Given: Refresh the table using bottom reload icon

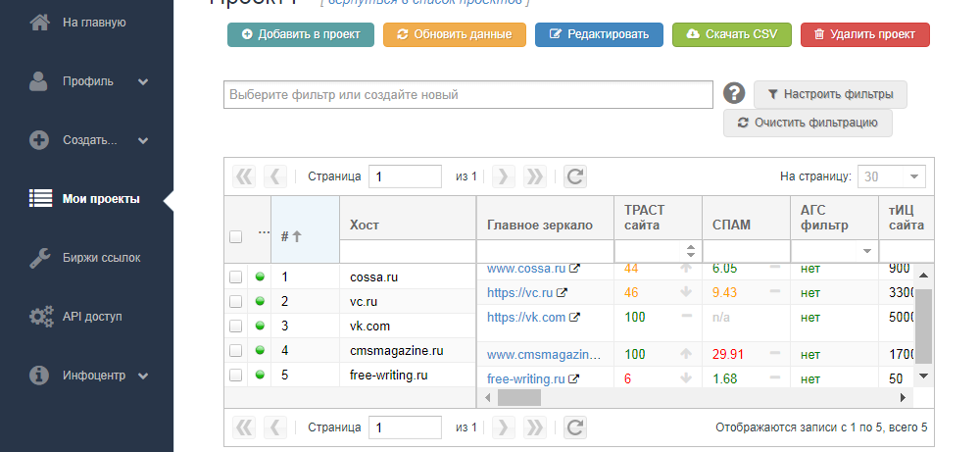Looking at the screenshot, I should [x=575, y=428].
